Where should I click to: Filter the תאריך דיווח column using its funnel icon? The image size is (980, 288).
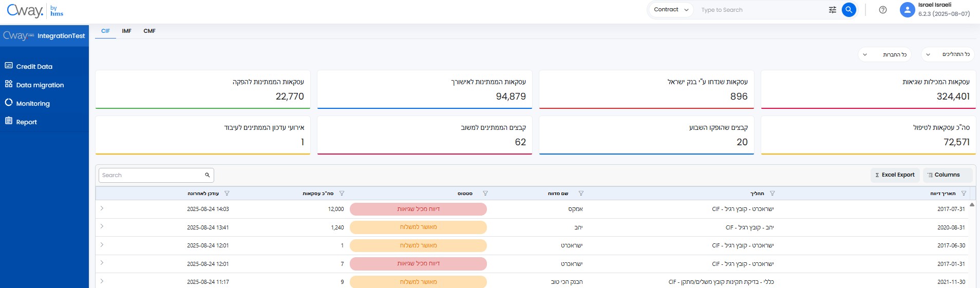click(x=964, y=194)
